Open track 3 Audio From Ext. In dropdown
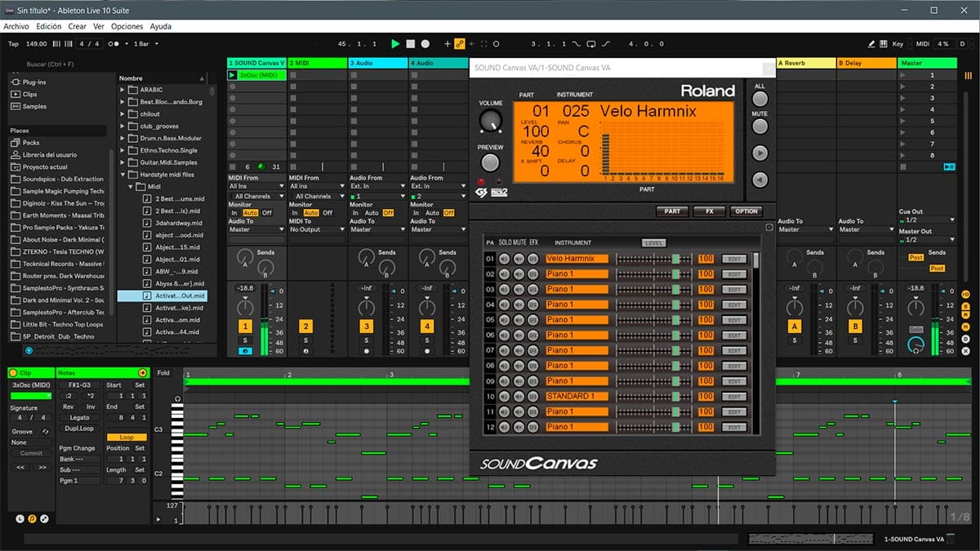The image size is (980, 551). [x=377, y=186]
